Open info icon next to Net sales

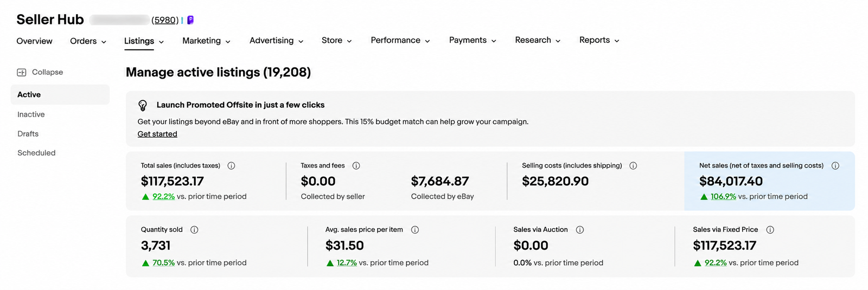tap(835, 166)
